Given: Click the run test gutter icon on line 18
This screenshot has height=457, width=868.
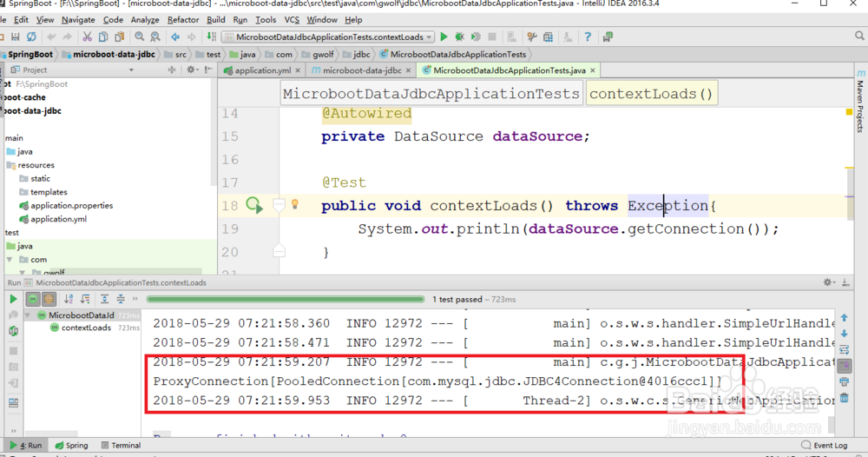Looking at the screenshot, I should click(x=254, y=206).
